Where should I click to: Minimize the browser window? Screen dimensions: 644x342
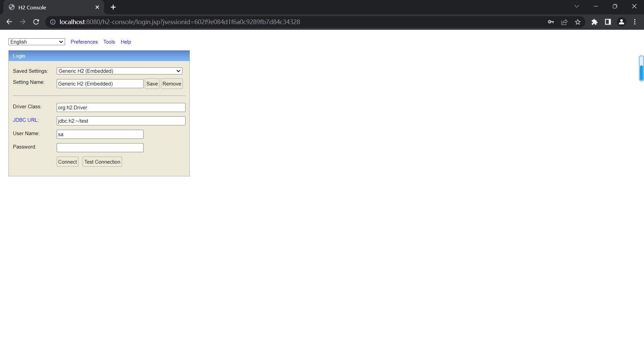(x=596, y=6)
